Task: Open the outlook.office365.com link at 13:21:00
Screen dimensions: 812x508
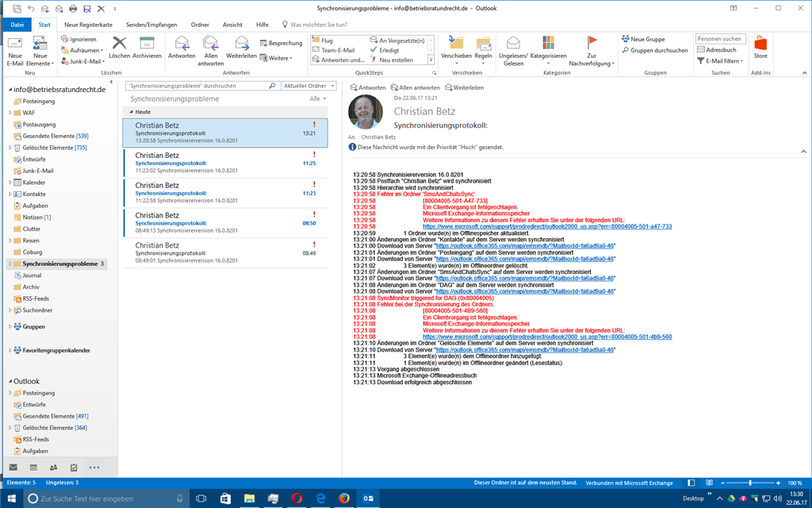Action: pyautogui.click(x=525, y=246)
